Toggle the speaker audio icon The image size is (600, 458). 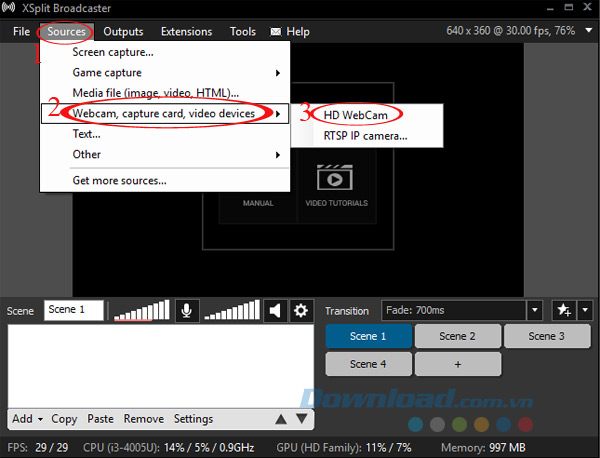pos(275,311)
